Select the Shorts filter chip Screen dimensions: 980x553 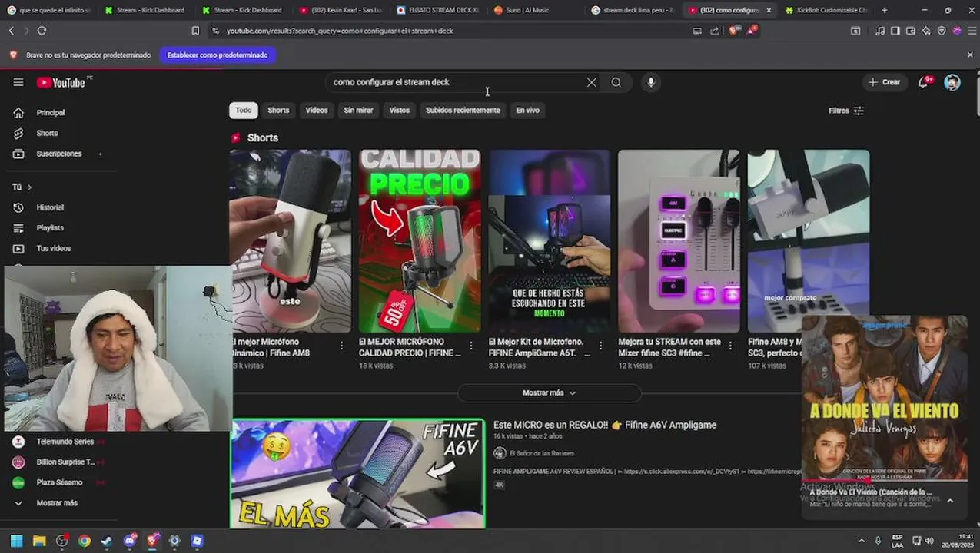[x=278, y=111]
